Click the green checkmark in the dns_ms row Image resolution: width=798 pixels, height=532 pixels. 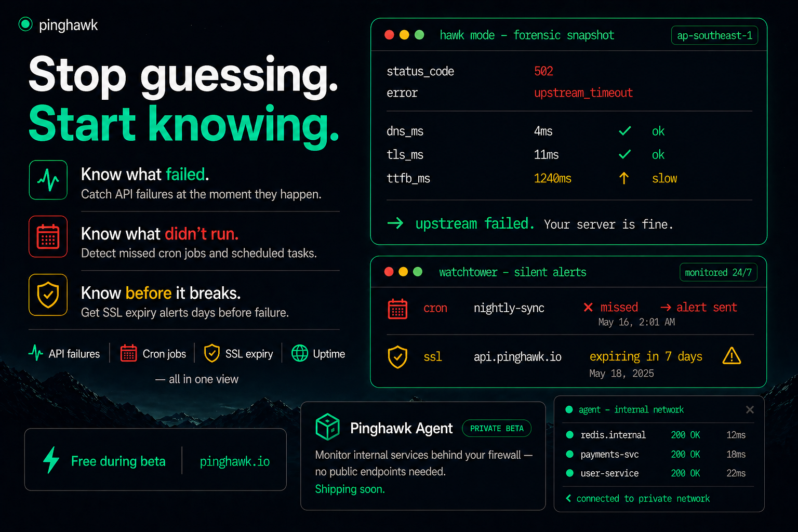coord(625,131)
